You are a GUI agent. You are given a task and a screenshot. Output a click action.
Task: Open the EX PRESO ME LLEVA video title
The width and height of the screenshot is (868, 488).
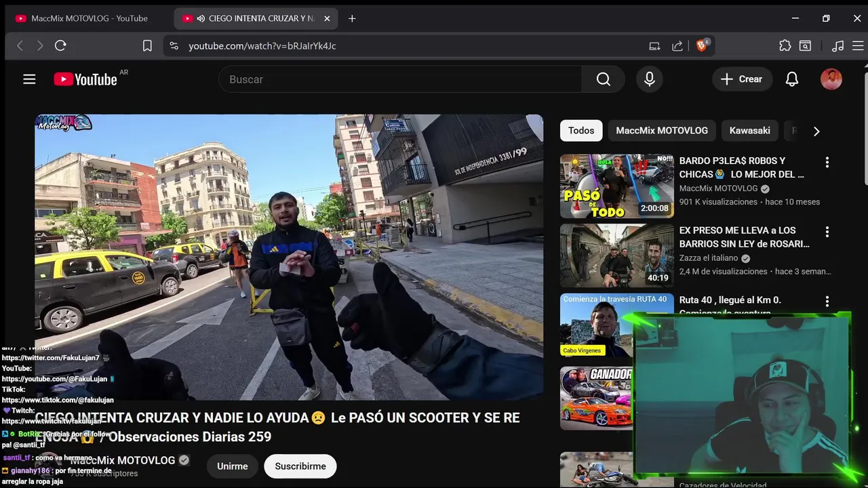click(x=745, y=237)
